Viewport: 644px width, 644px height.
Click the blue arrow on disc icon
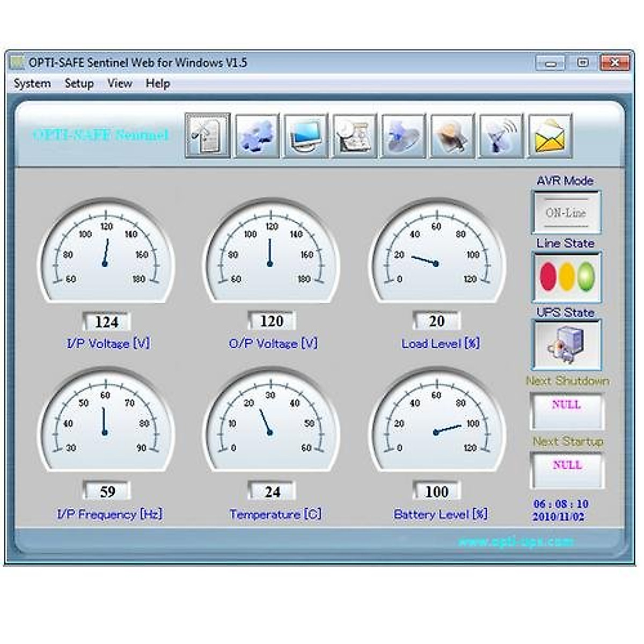tap(403, 136)
